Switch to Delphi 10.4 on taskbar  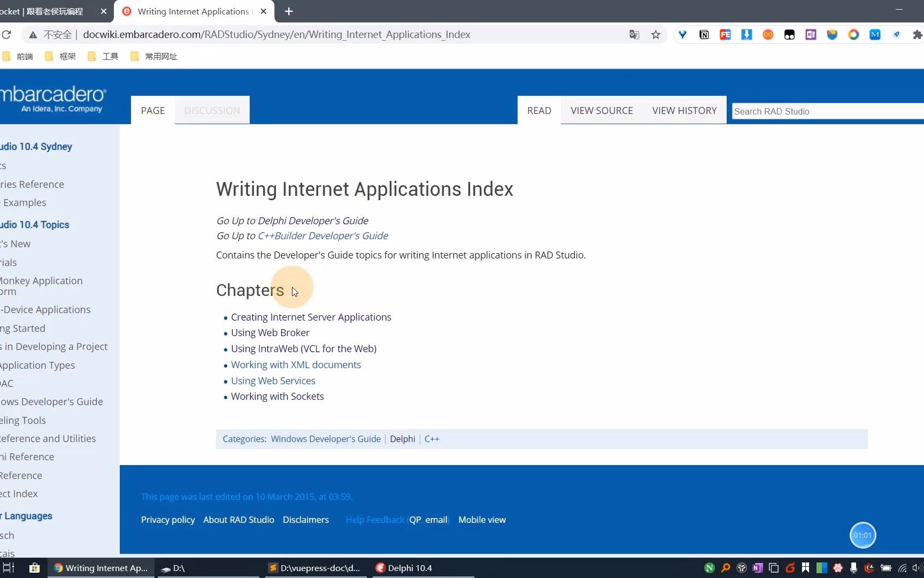tap(422, 568)
